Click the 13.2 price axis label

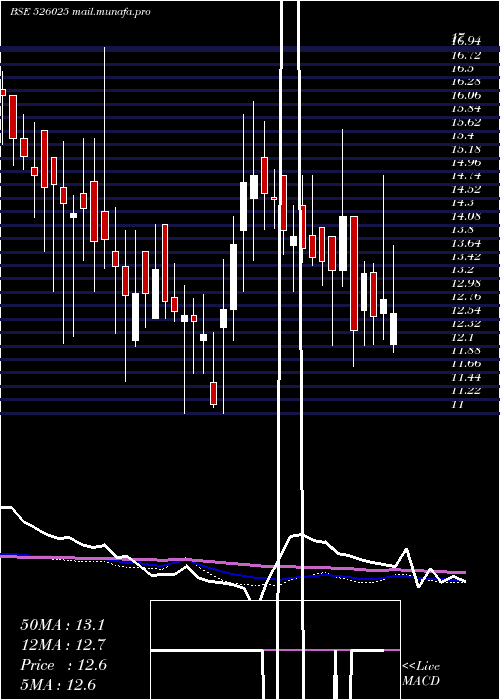tap(463, 270)
